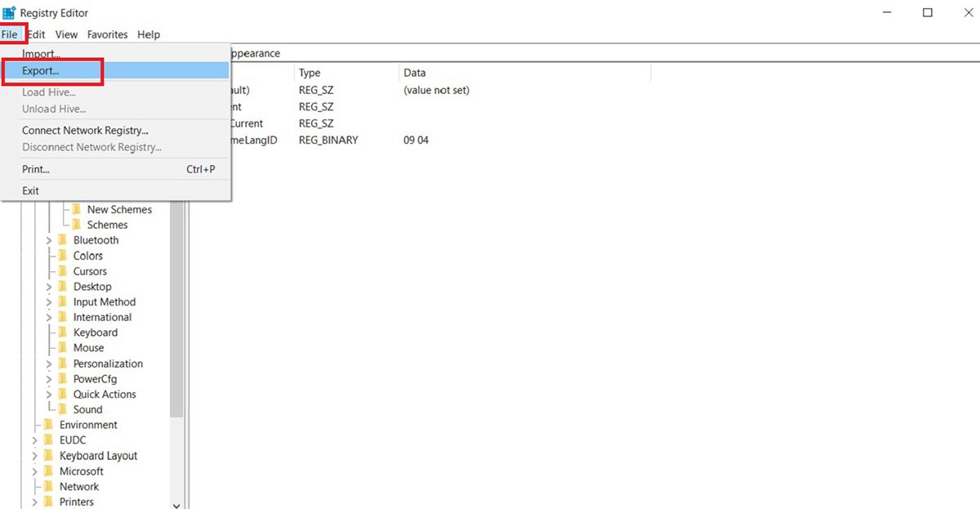Expand the Desktop key chevron

point(48,286)
